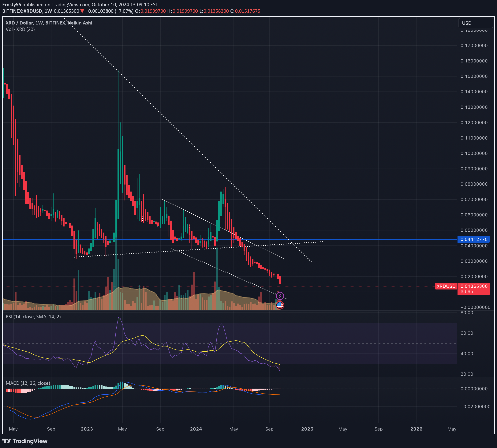Click the US flag economic event icon
497x448 pixels.
(280, 305)
